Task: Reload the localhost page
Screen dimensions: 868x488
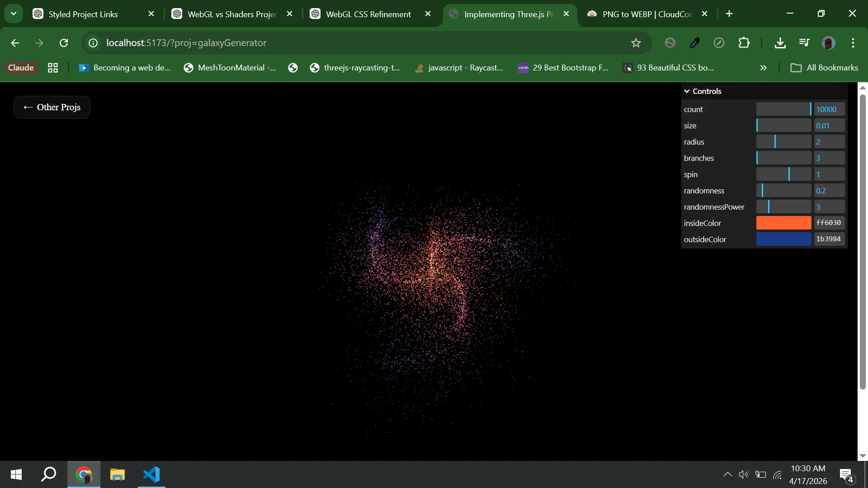Action: point(64,43)
